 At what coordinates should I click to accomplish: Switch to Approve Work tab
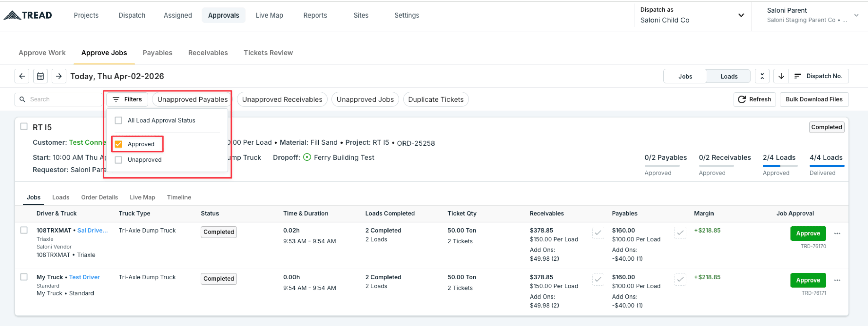[42, 53]
